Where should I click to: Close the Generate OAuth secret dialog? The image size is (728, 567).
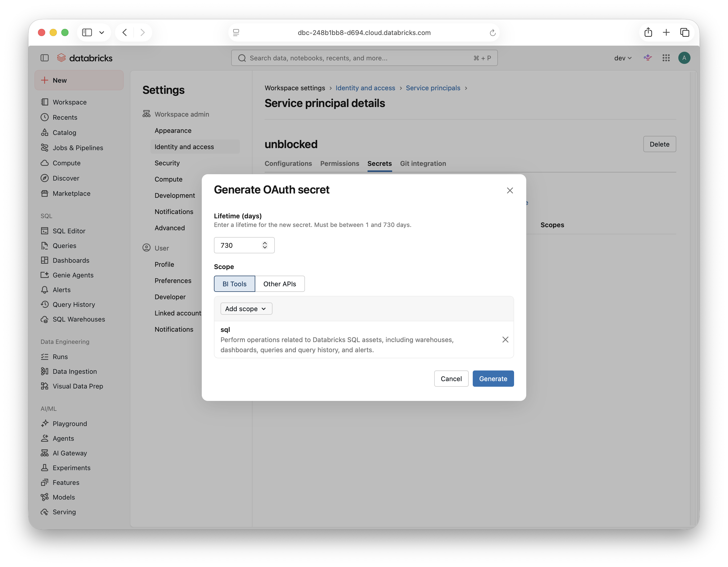click(510, 190)
